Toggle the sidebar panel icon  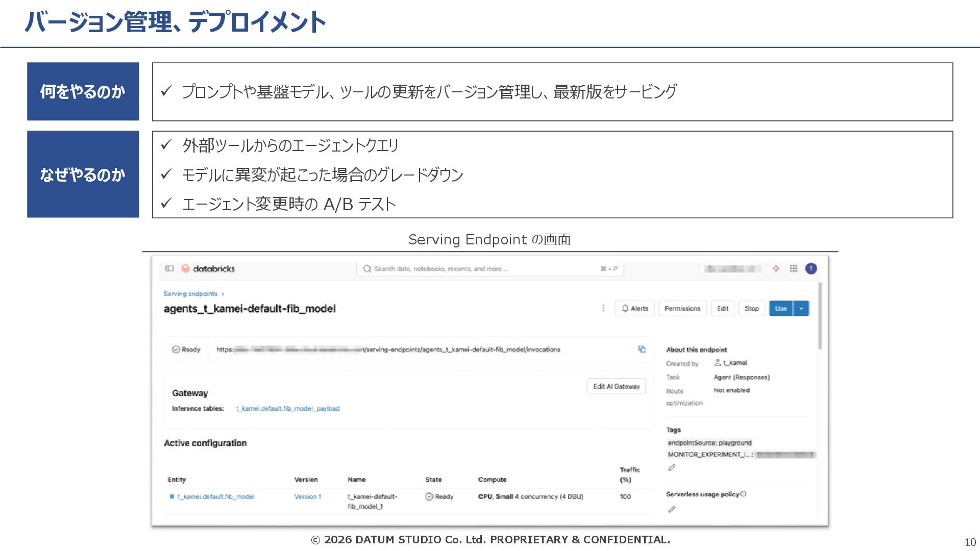(169, 268)
